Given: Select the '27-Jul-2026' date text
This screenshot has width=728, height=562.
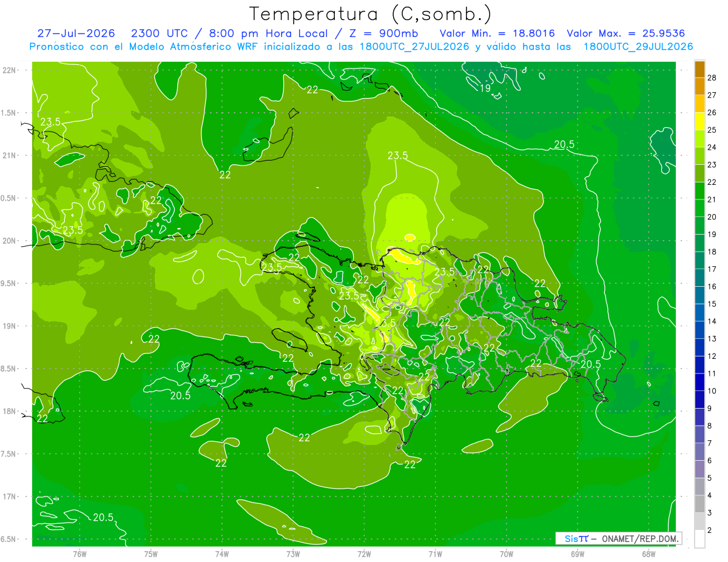Looking at the screenshot, I should [76, 33].
